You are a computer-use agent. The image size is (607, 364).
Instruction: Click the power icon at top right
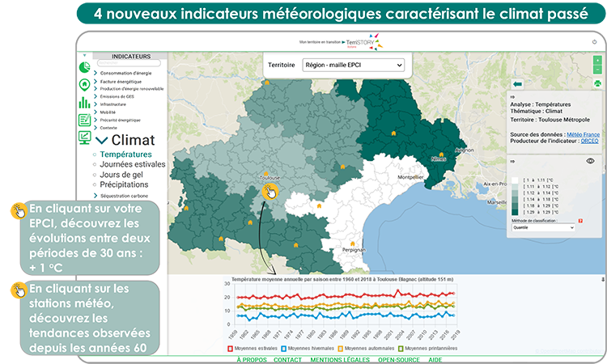click(594, 41)
